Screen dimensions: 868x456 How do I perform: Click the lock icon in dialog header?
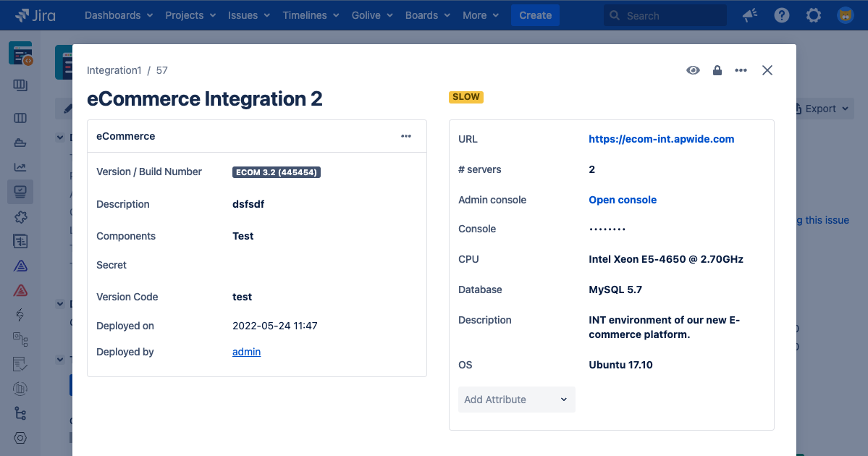click(717, 70)
